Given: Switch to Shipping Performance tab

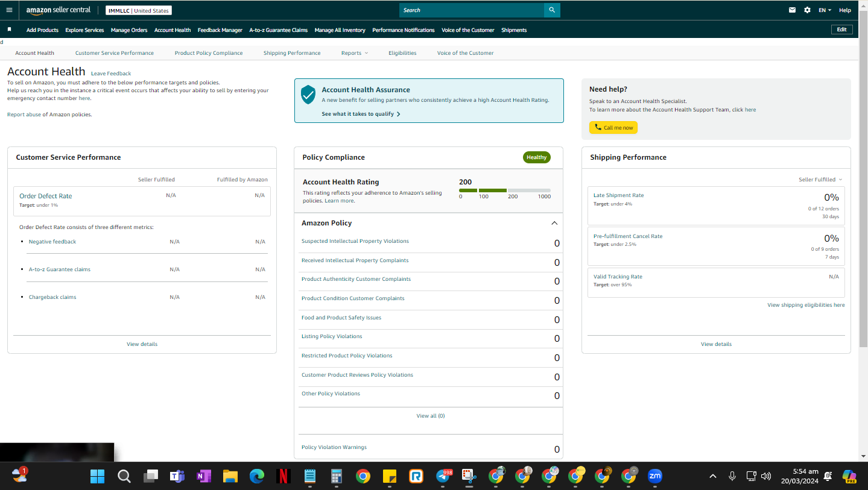Looking at the screenshot, I should [292, 53].
